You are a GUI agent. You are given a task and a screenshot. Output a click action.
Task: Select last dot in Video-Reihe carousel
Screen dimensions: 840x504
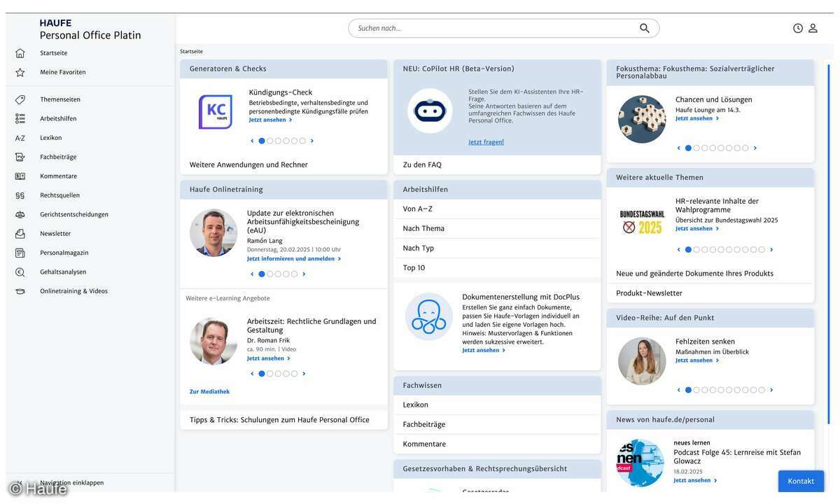pos(762,390)
